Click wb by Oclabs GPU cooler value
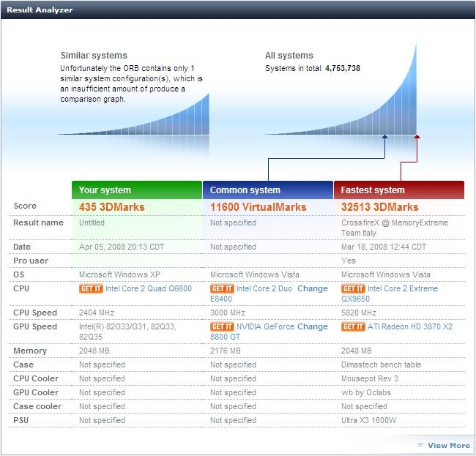The image size is (476, 456). pyautogui.click(x=366, y=393)
